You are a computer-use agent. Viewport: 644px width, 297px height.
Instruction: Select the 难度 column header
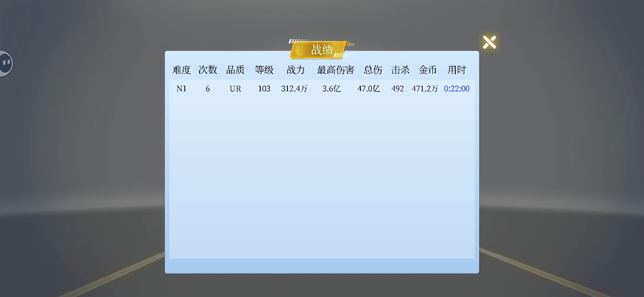181,70
